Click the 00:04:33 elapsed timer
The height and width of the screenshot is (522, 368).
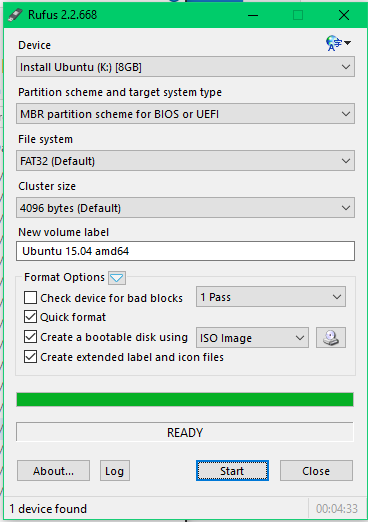point(337,509)
